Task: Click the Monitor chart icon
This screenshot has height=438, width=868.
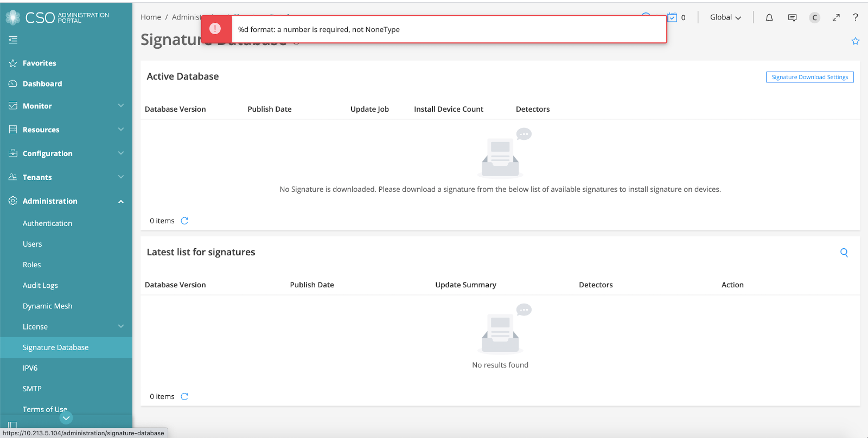Action: (13, 106)
